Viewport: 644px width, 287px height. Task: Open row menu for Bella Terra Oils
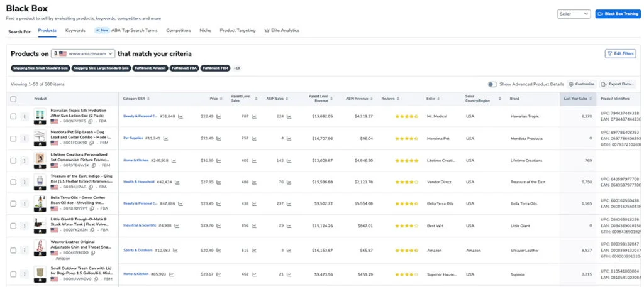click(x=25, y=203)
